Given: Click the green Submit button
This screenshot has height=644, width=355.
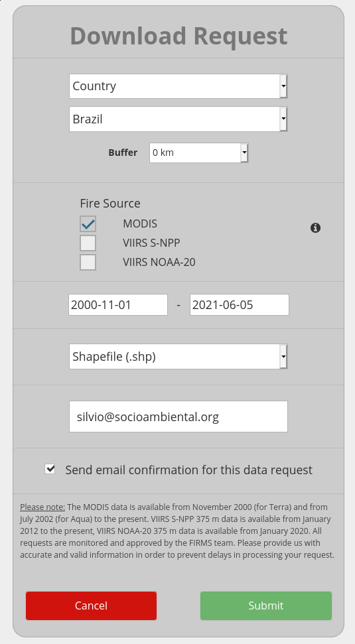Looking at the screenshot, I should pyautogui.click(x=266, y=606).
